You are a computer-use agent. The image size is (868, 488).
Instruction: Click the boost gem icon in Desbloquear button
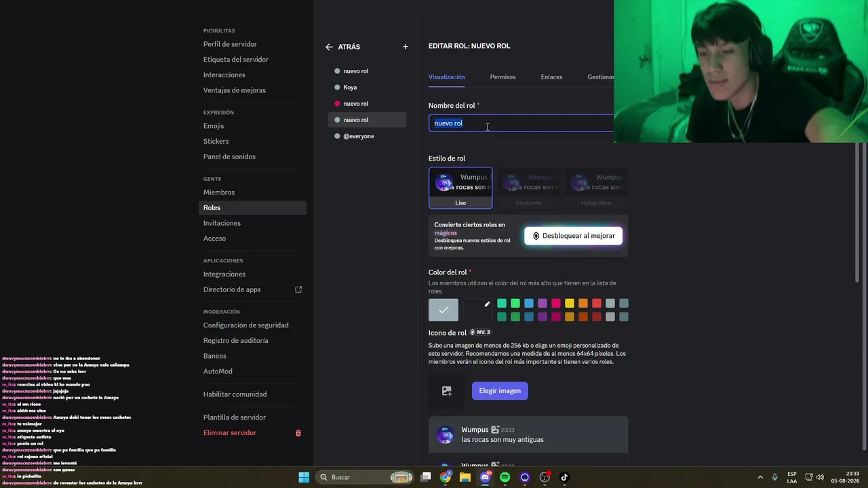[x=536, y=236]
